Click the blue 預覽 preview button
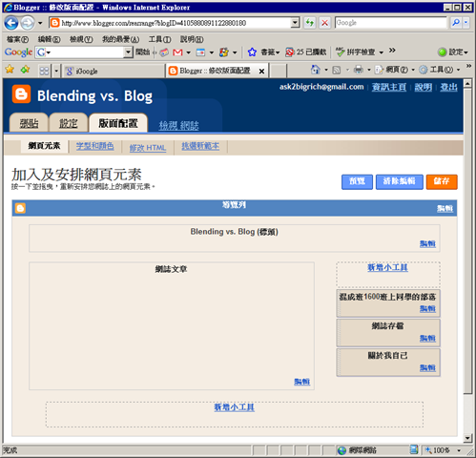Image resolution: width=476 pixels, height=458 pixels. point(357,181)
